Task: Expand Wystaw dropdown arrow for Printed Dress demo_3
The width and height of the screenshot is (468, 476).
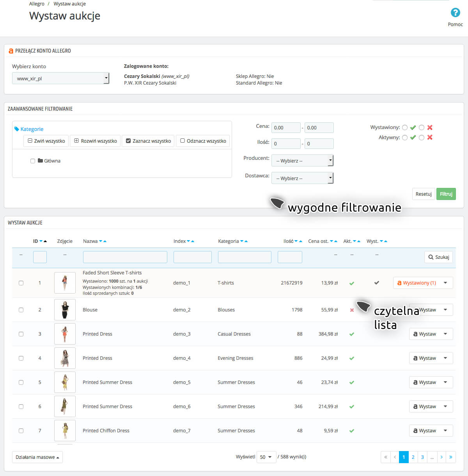Action: click(x=445, y=334)
